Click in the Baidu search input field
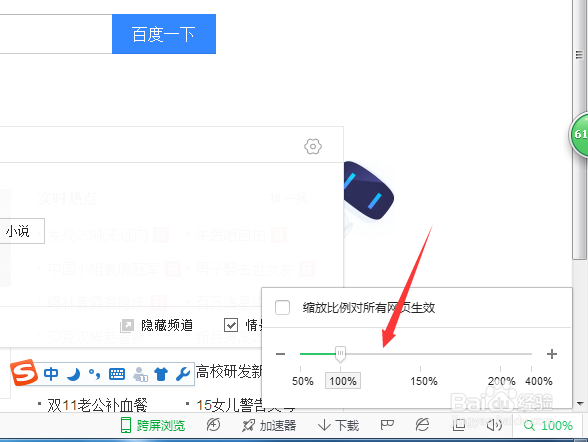Image resolution: width=588 pixels, height=442 pixels. pos(56,34)
